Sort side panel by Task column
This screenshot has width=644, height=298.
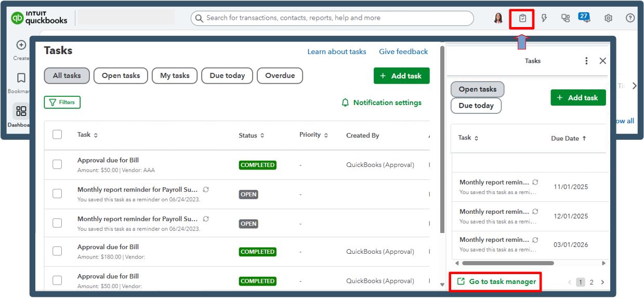click(468, 138)
